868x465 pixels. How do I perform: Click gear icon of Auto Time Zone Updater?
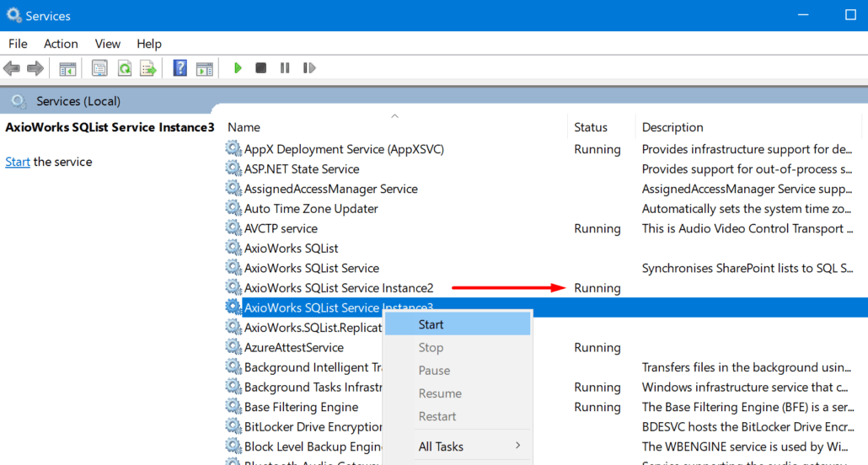[233, 208]
